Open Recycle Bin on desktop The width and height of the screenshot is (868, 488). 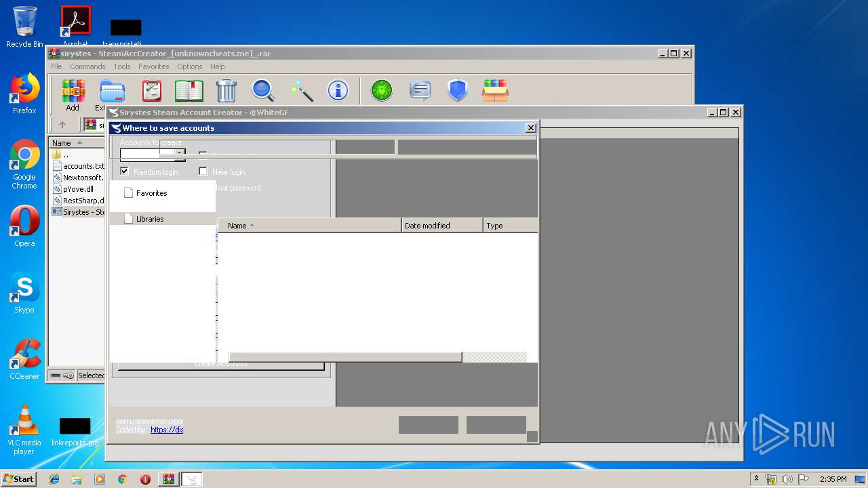[24, 27]
